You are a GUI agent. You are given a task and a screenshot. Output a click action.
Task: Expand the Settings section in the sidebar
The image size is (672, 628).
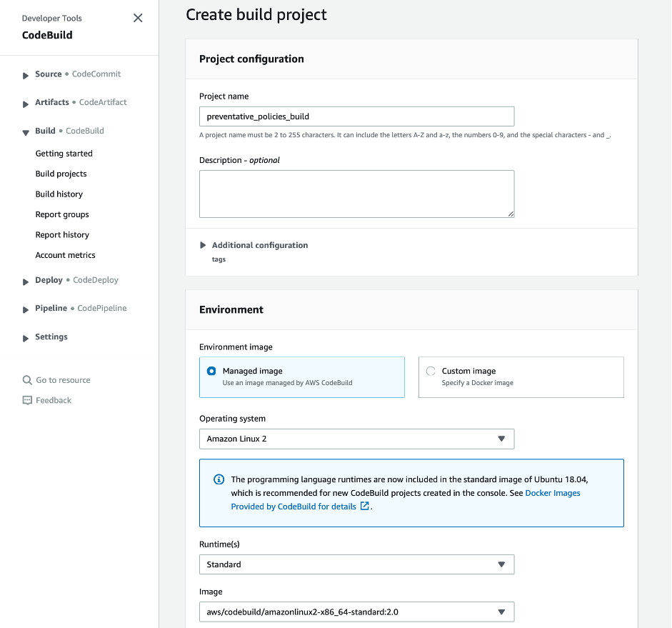tap(24, 337)
